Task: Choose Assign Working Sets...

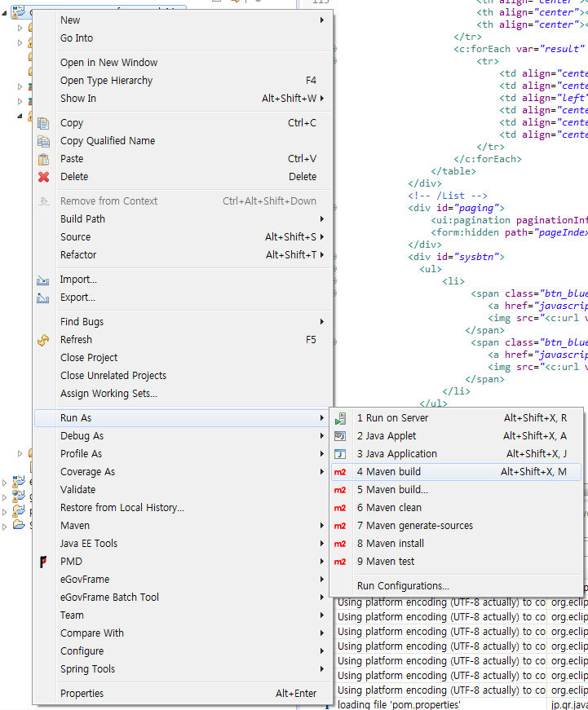Action: click(183, 394)
